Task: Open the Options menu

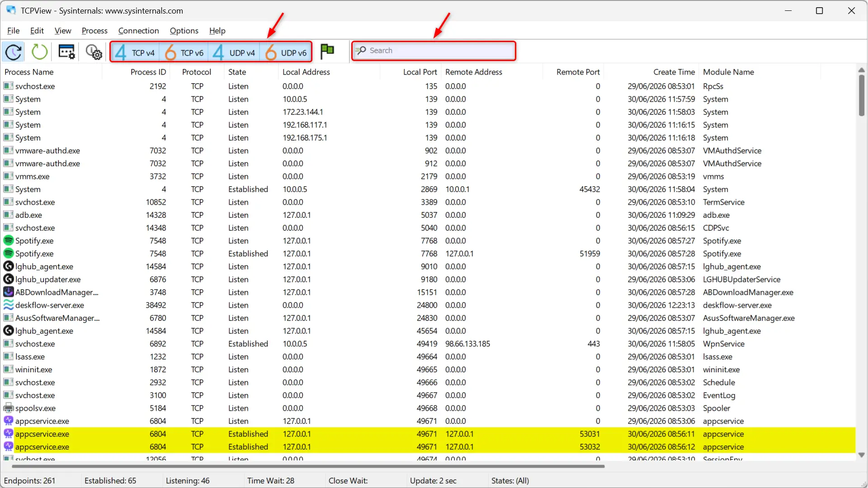Action: (x=184, y=31)
